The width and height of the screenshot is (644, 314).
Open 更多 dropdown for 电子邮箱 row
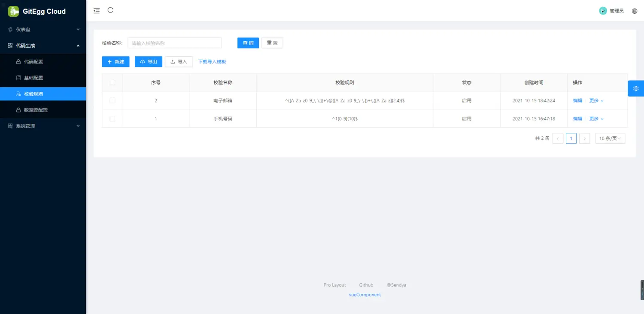point(596,100)
